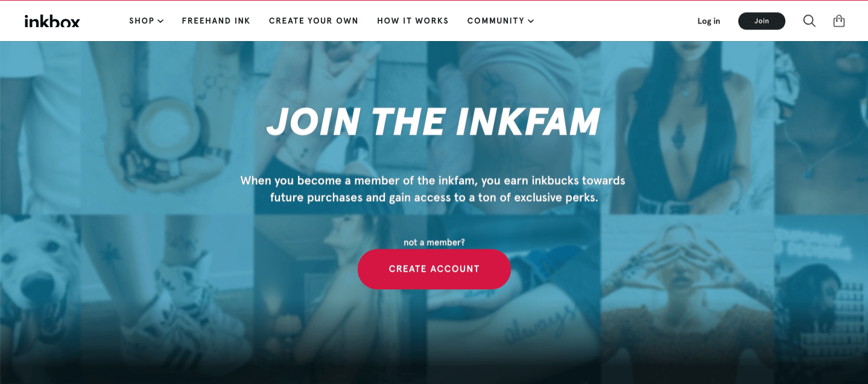The width and height of the screenshot is (868, 384).
Task: Go to FREEHAND INK page
Action: [216, 21]
